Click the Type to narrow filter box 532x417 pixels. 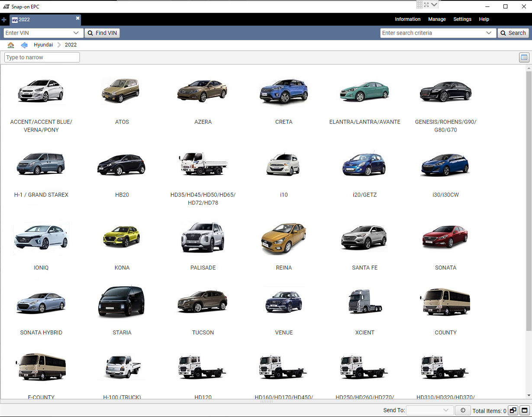(x=42, y=58)
